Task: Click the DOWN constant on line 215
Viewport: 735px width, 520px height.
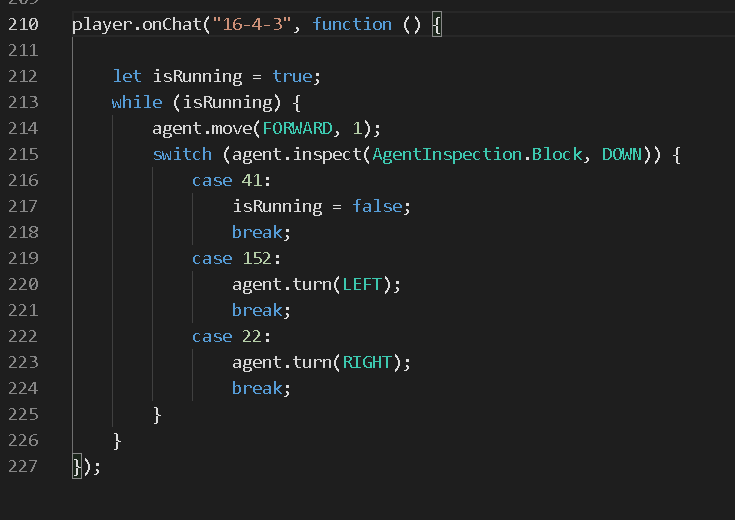Action: (x=622, y=154)
